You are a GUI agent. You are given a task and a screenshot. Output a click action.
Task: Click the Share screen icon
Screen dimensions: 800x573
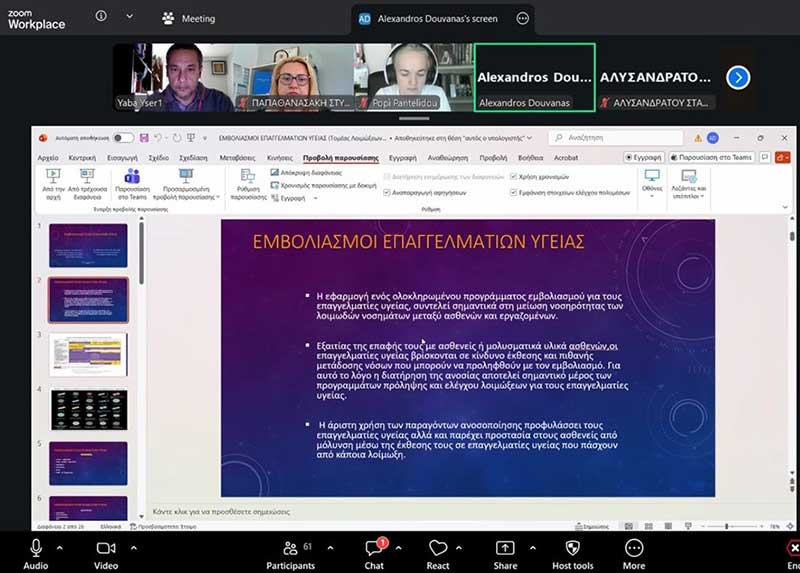pos(506,547)
